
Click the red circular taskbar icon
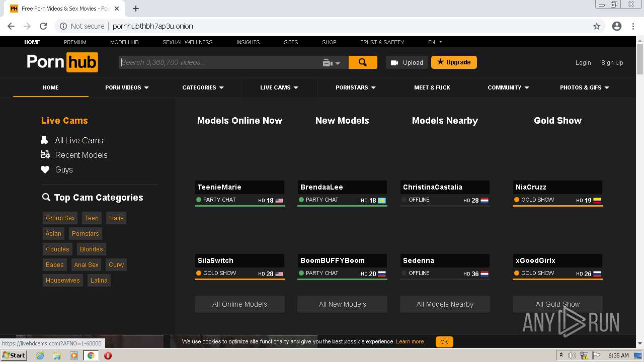coord(108,355)
